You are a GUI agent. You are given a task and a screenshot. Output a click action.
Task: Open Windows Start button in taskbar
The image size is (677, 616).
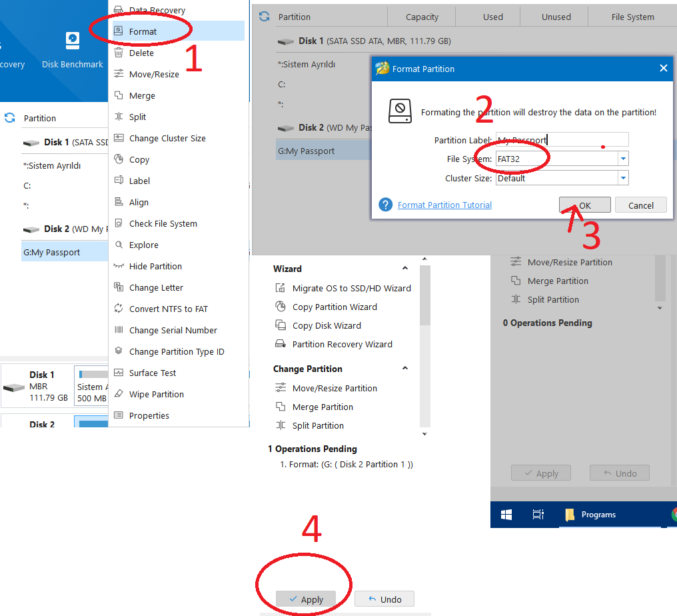(x=506, y=515)
